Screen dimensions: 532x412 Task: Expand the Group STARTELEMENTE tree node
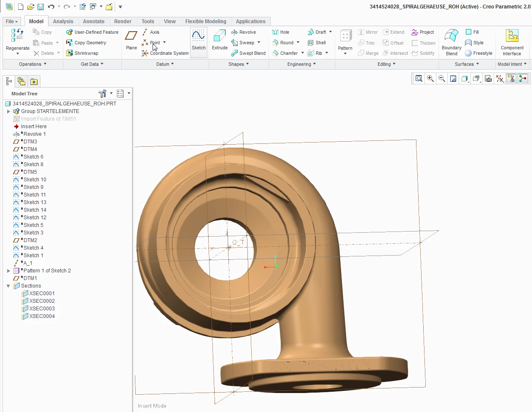point(8,111)
